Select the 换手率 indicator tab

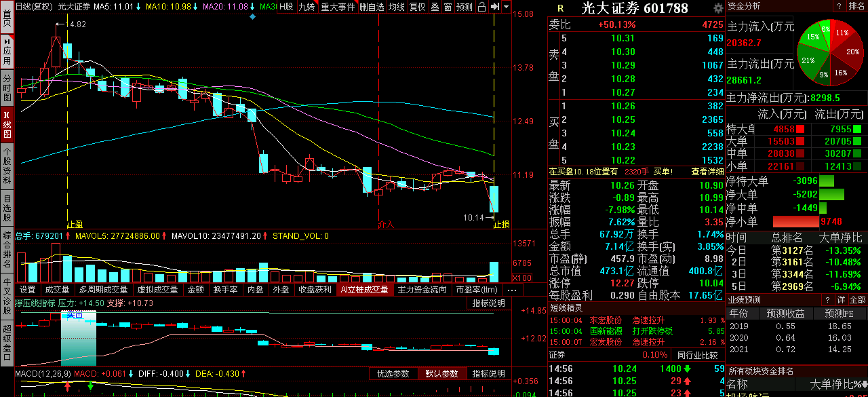(225, 290)
